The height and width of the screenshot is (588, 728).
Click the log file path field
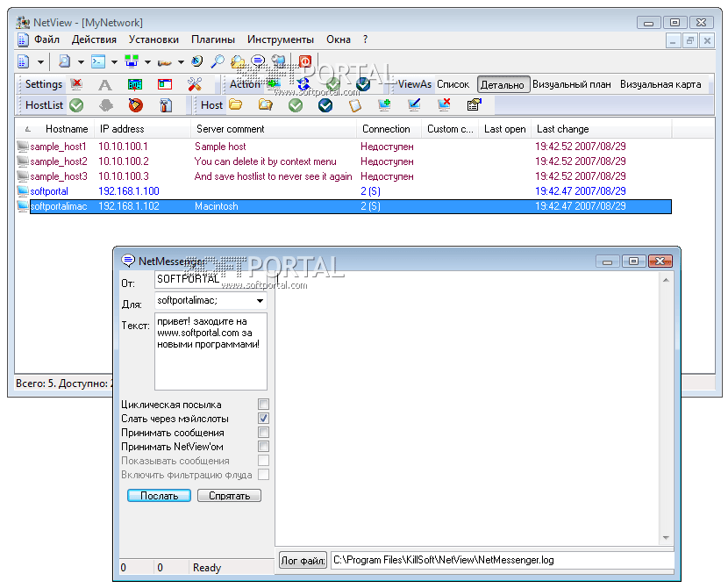502,560
